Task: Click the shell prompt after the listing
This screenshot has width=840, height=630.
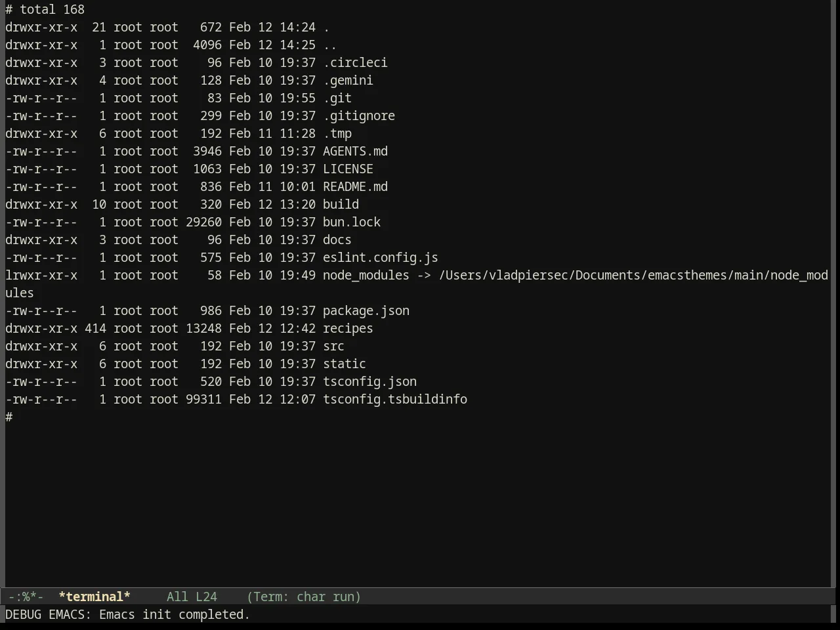Action: (x=9, y=417)
